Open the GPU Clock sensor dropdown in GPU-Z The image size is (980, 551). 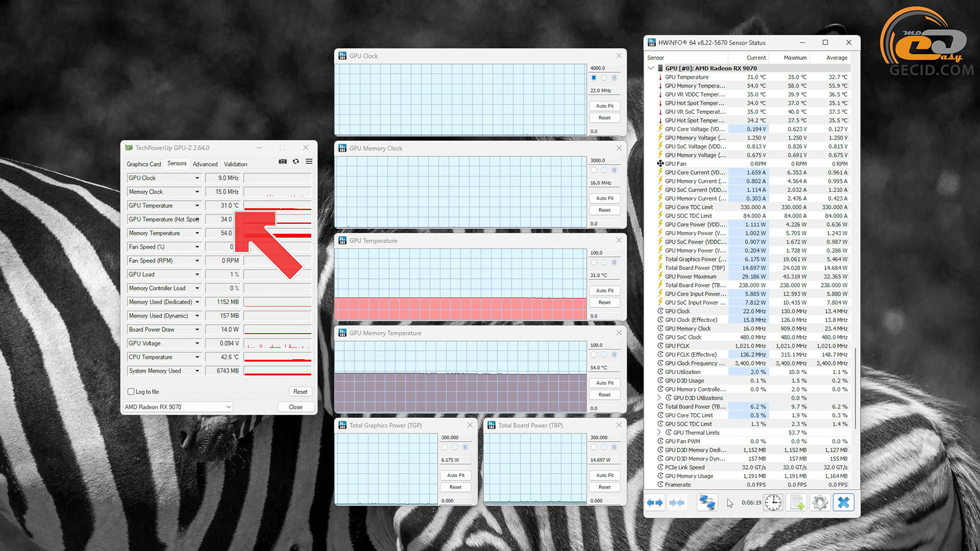[x=197, y=178]
